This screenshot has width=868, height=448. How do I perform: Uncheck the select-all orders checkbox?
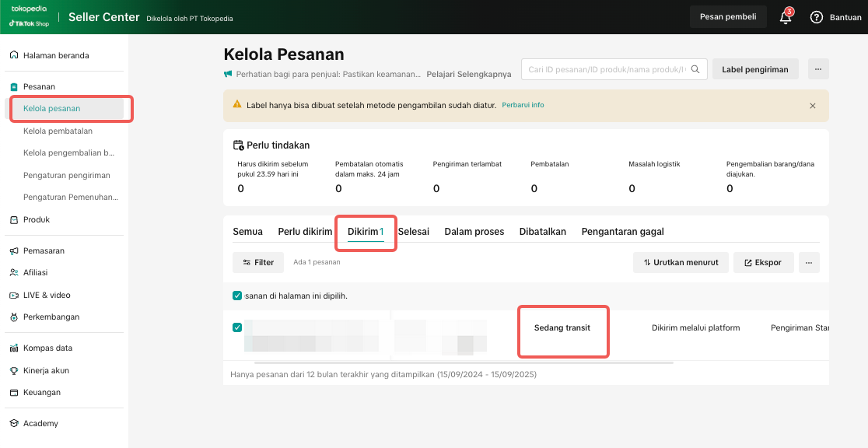pos(237,296)
